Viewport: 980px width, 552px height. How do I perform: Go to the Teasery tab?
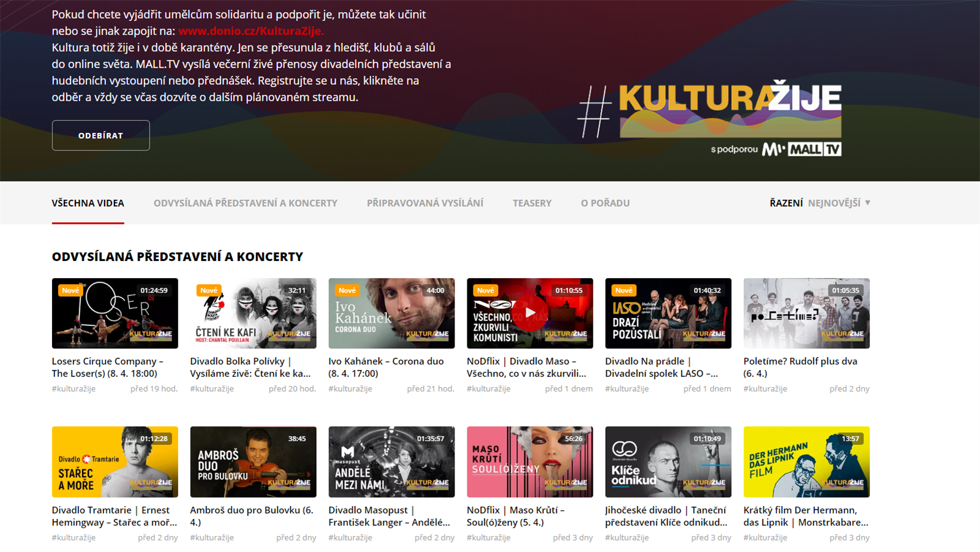coord(532,203)
